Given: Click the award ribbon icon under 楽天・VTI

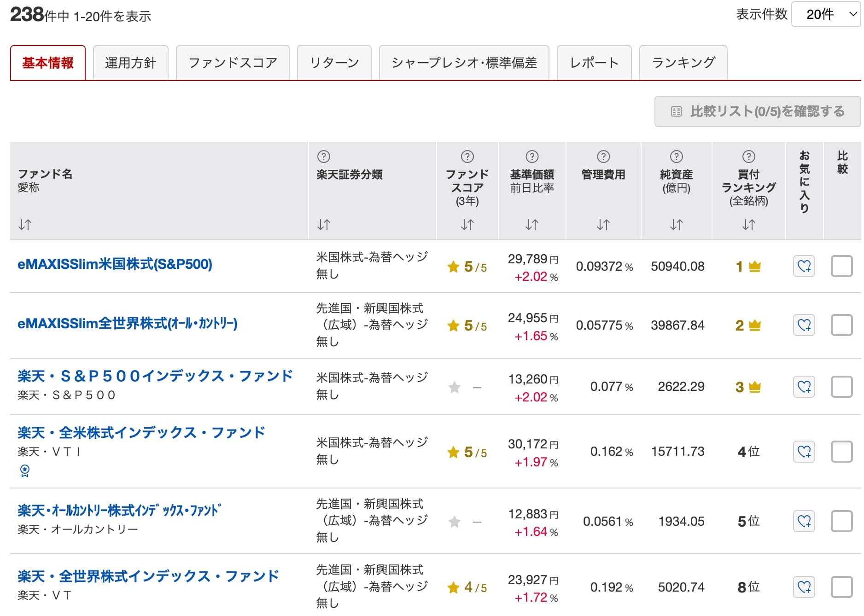Looking at the screenshot, I should (x=25, y=471).
